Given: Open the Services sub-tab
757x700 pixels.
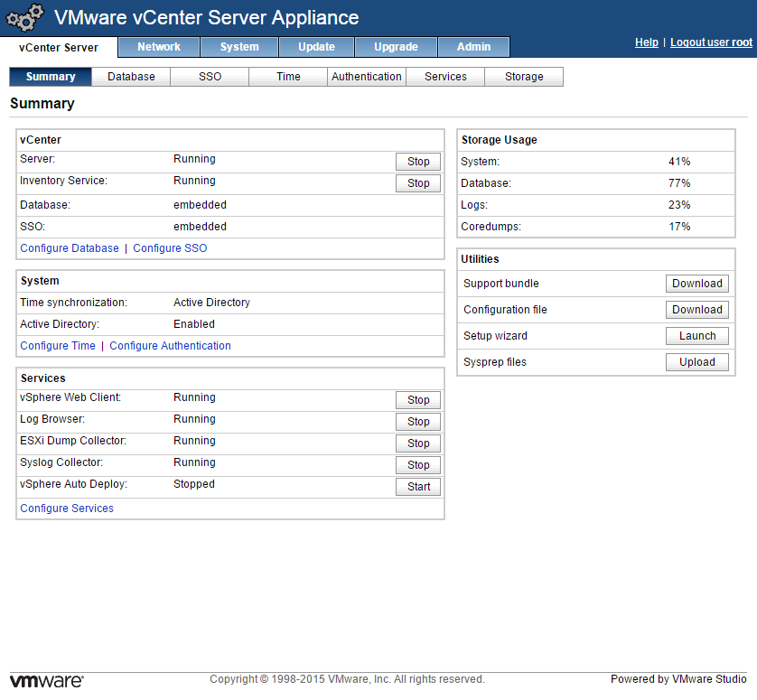Looking at the screenshot, I should tap(445, 77).
